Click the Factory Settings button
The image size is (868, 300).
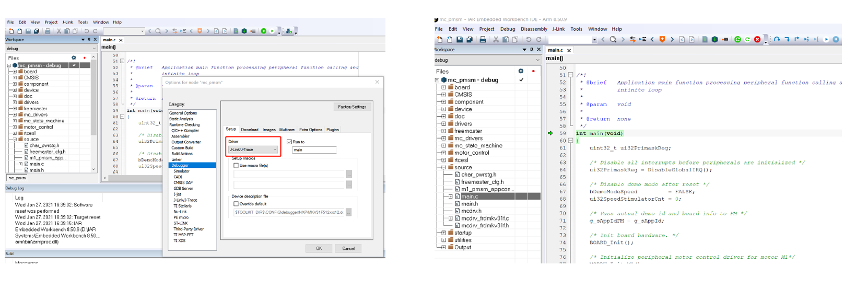[351, 107]
